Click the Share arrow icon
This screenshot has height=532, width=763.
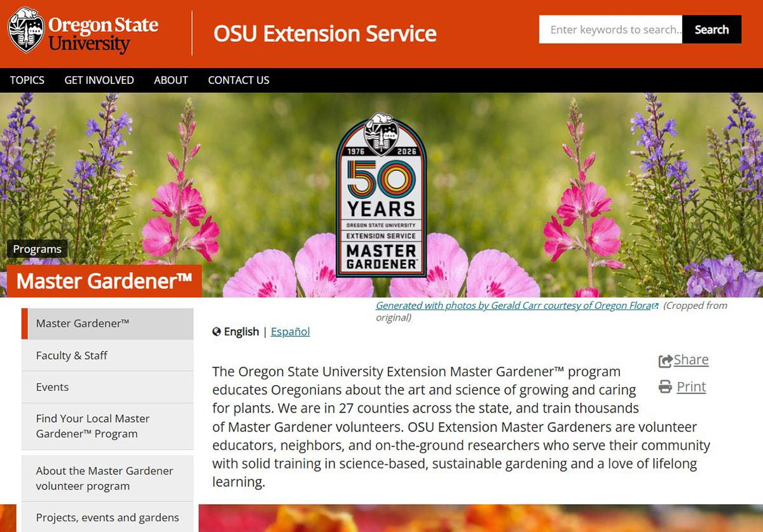(x=666, y=361)
